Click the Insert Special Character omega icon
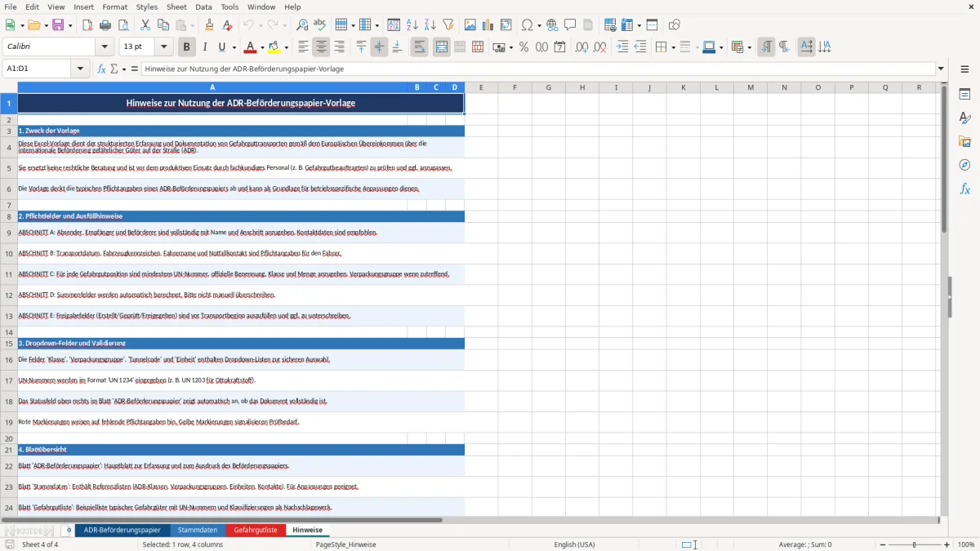Screen dimensions: 980x551 [526, 25]
